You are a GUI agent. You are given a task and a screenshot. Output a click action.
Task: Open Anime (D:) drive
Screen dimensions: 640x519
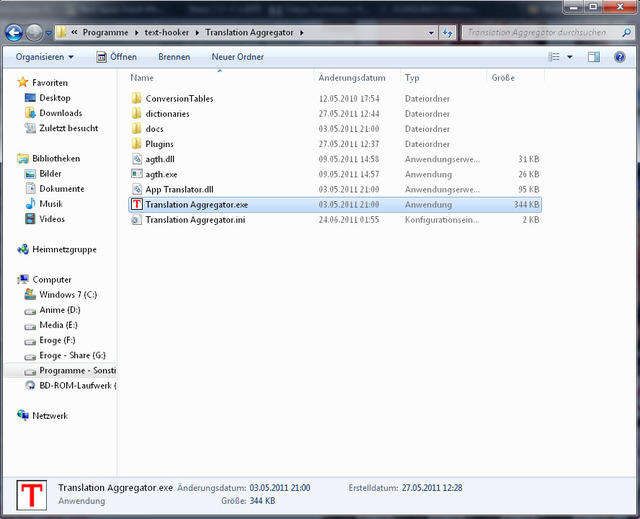click(60, 310)
